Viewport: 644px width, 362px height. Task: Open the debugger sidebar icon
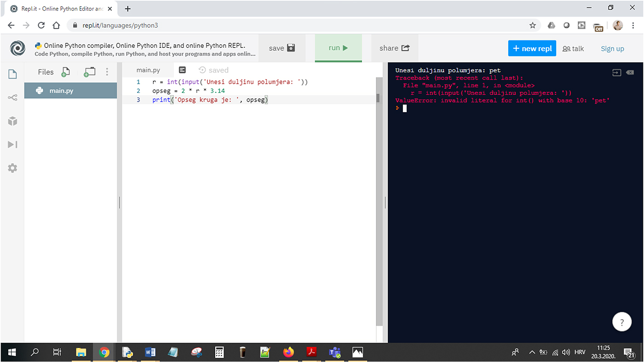pos(12,144)
